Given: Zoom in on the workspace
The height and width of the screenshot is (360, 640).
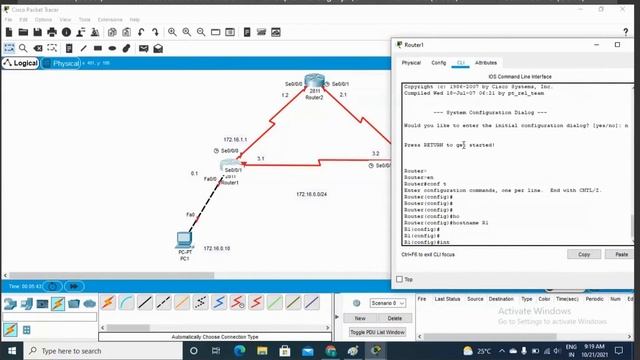Looking at the screenshot, I should click(172, 32).
